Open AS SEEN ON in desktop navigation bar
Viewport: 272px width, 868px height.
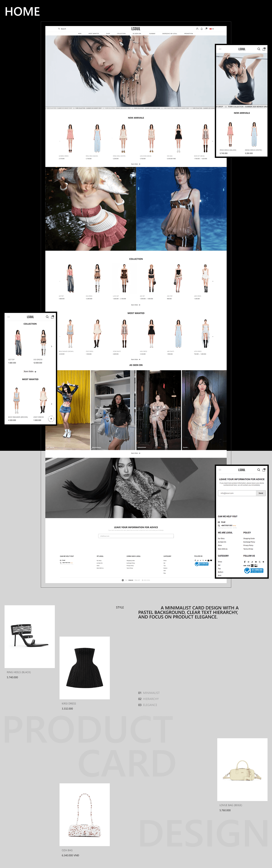click(137, 34)
